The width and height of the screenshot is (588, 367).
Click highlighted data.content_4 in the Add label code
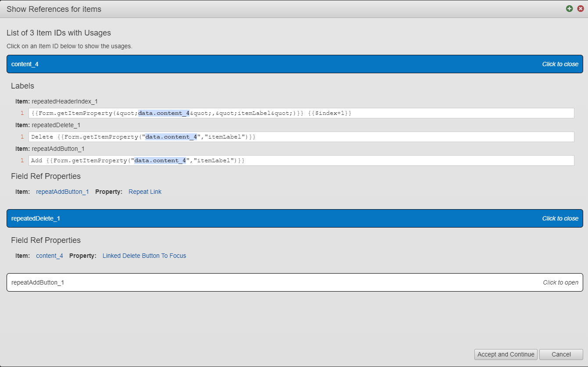click(x=160, y=160)
